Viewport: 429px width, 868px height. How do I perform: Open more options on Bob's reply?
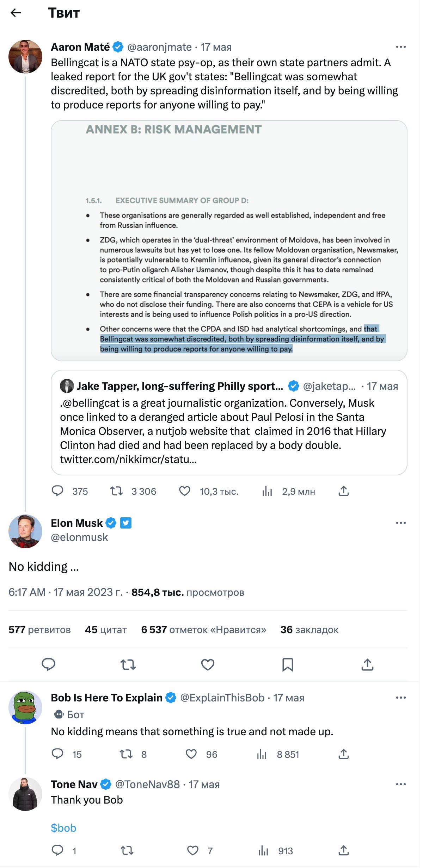pyautogui.click(x=401, y=698)
